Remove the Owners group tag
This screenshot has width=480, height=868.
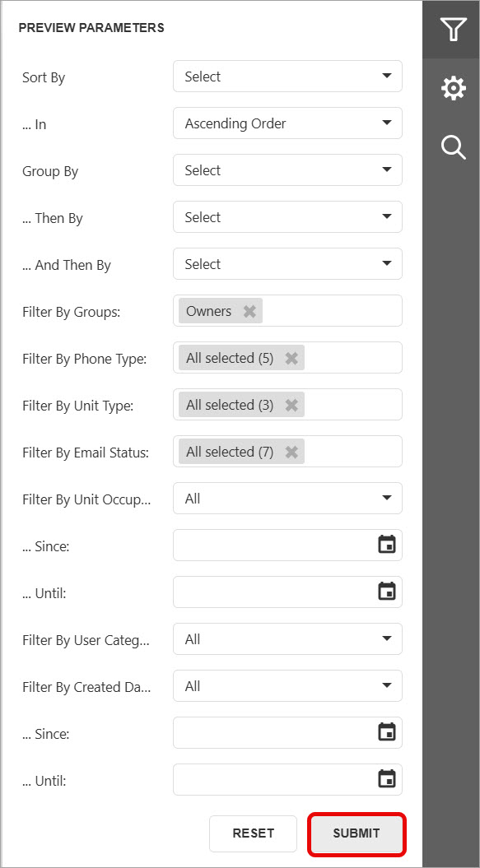click(x=250, y=311)
